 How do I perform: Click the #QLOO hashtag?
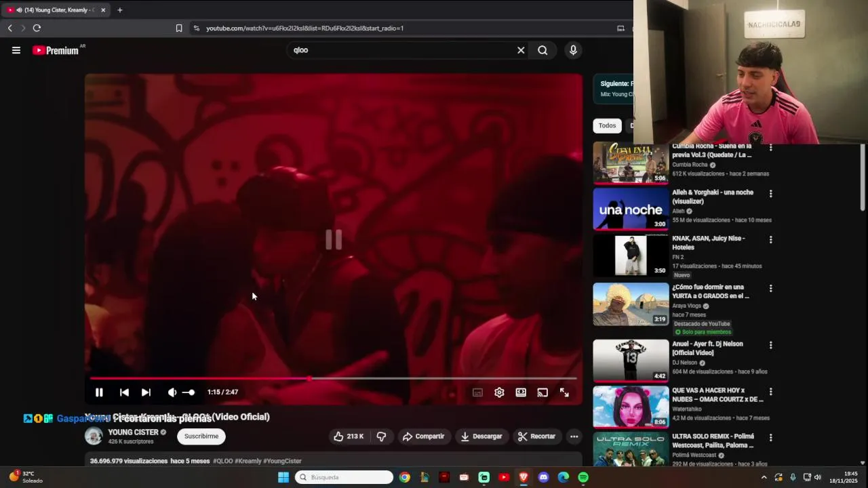click(222, 461)
